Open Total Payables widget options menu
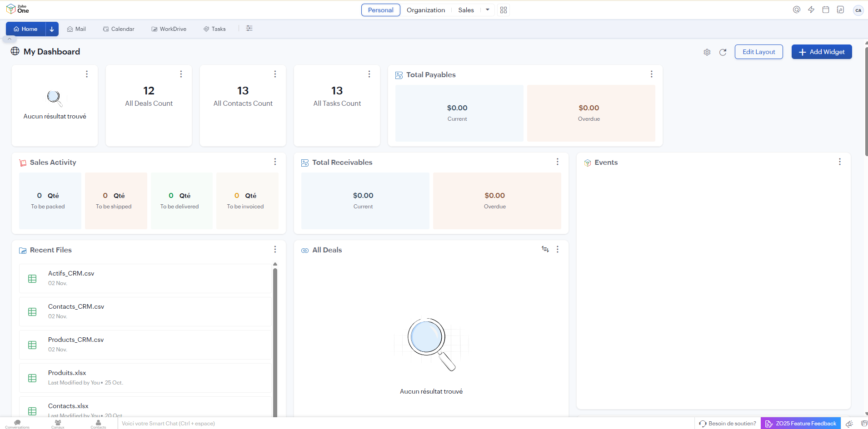868x429 pixels. (x=651, y=74)
